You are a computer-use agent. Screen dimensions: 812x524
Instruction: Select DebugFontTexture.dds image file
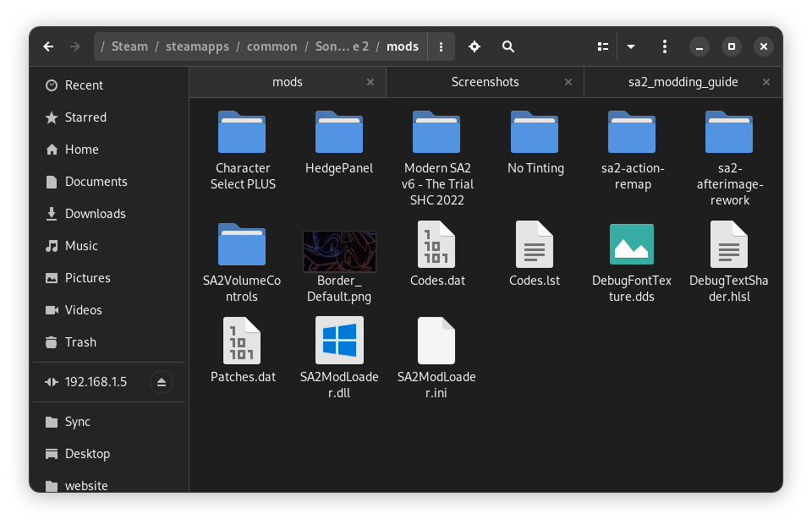pyautogui.click(x=632, y=263)
